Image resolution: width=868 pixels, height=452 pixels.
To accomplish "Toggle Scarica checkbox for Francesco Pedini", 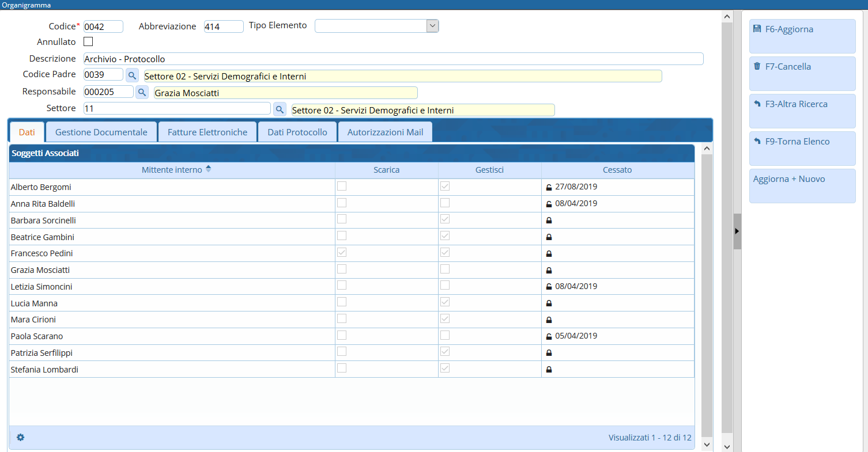I will 342,253.
